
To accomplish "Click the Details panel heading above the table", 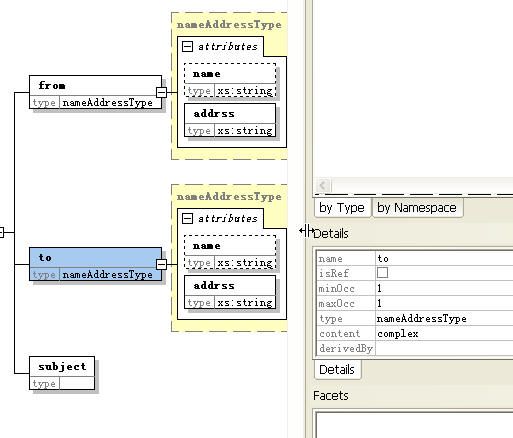I will [331, 234].
